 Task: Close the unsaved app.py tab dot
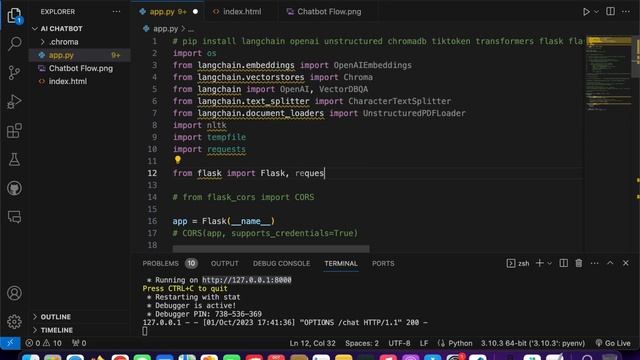point(195,12)
